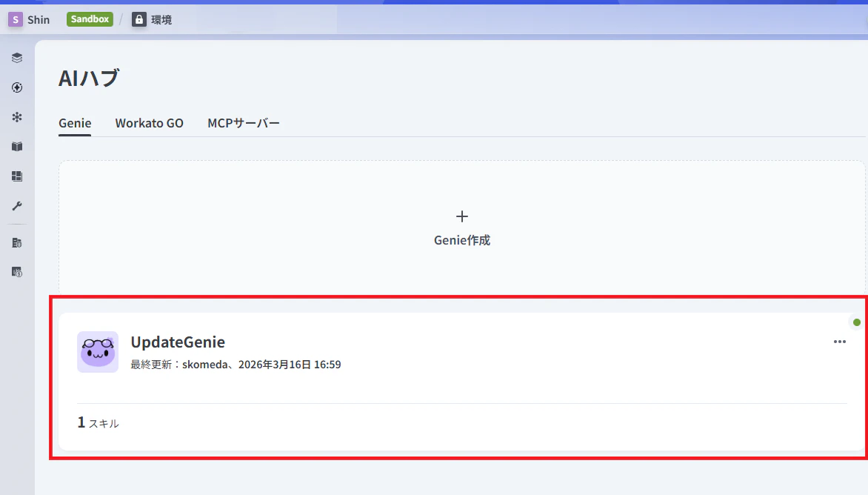This screenshot has height=495, width=868.
Task: Click the building icon in sidebar
Action: (x=16, y=242)
